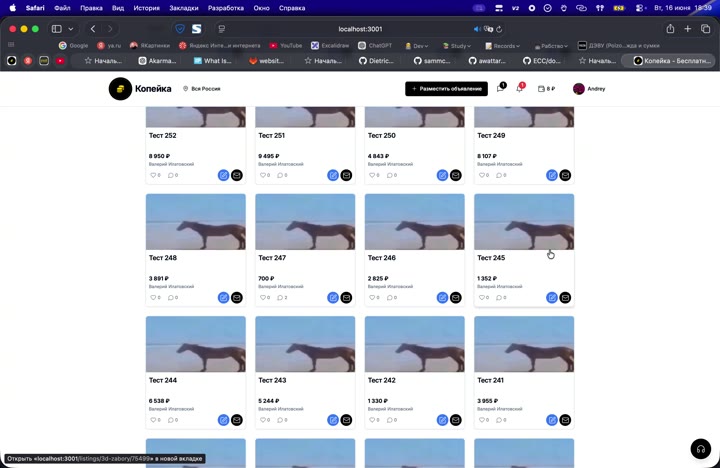720x468 pixels.
Task: Like listing Тест 247 heart
Action: (263, 298)
